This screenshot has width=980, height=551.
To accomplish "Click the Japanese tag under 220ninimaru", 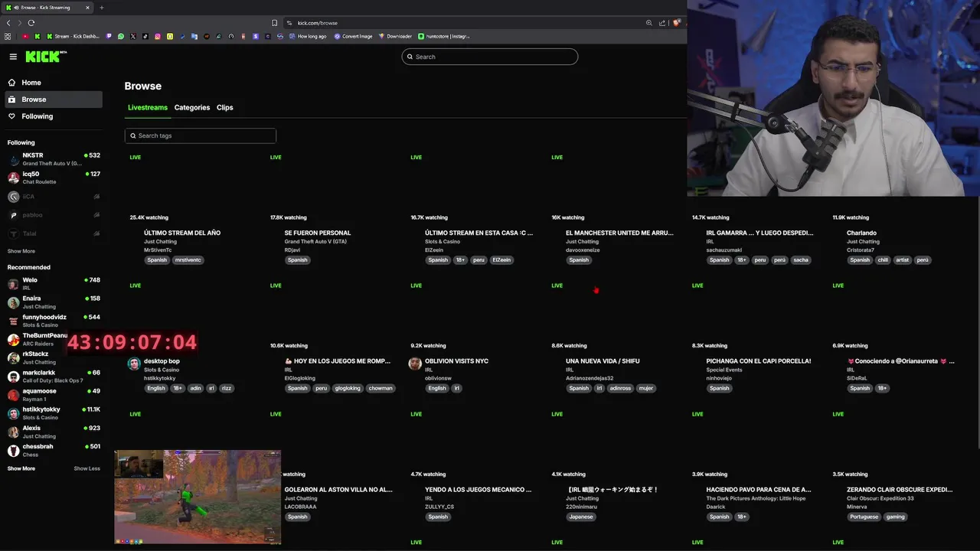I will click(581, 517).
